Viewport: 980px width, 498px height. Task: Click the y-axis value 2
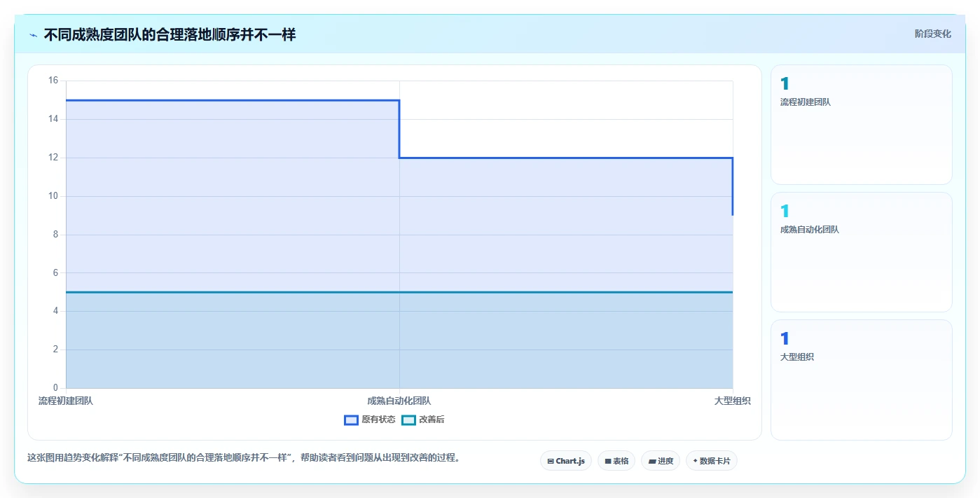[56, 350]
